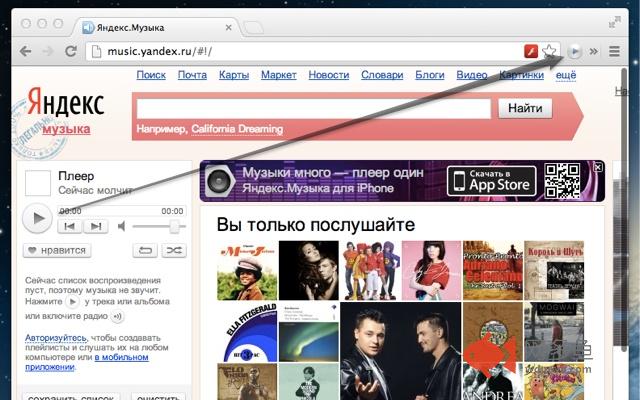Open the Поиск link
This screenshot has width=640, height=400.
[x=151, y=75]
